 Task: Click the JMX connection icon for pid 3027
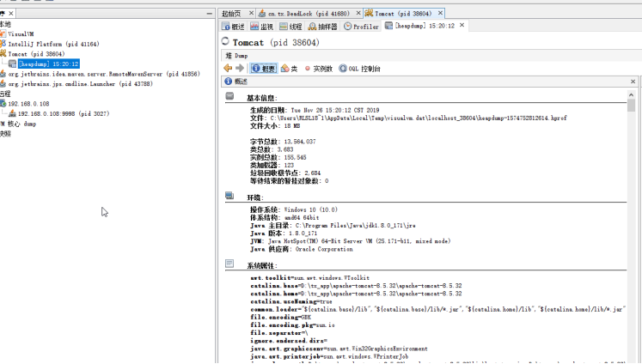12,113
